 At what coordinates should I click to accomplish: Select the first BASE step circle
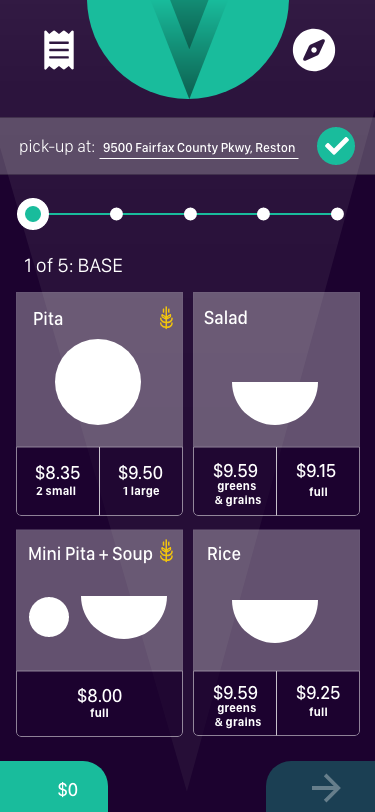(x=33, y=214)
